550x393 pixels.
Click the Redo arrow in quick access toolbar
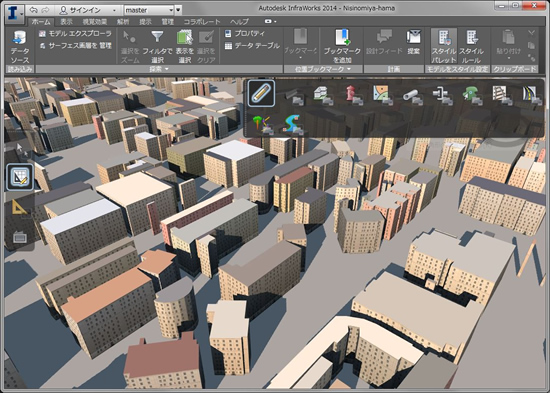click(x=45, y=9)
